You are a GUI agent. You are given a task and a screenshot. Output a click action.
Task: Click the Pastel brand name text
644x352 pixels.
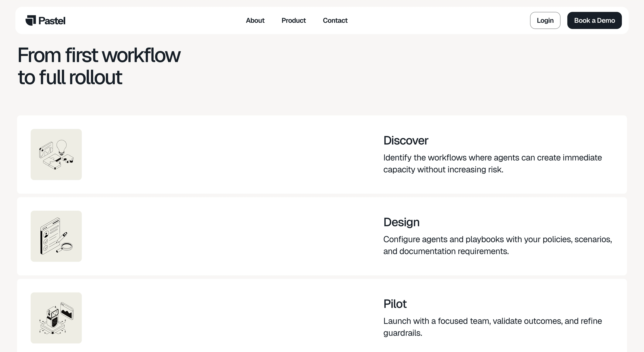[52, 21]
